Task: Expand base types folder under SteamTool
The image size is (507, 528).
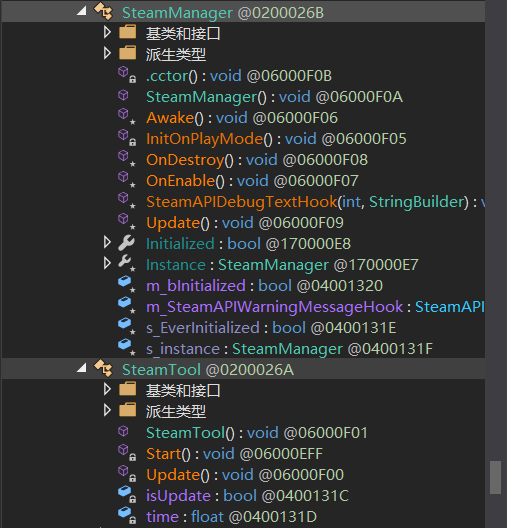Action: point(107,389)
